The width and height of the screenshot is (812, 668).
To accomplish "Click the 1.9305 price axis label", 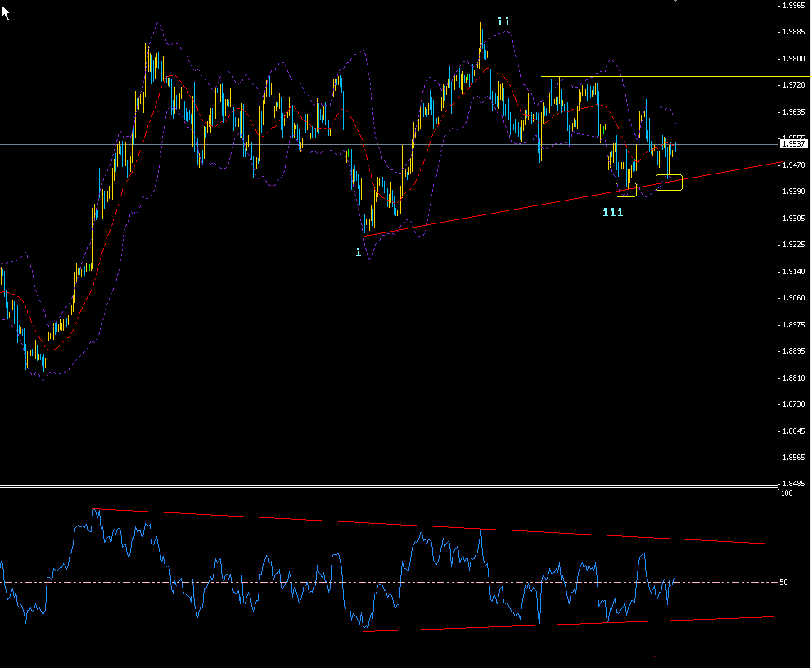I will (793, 219).
